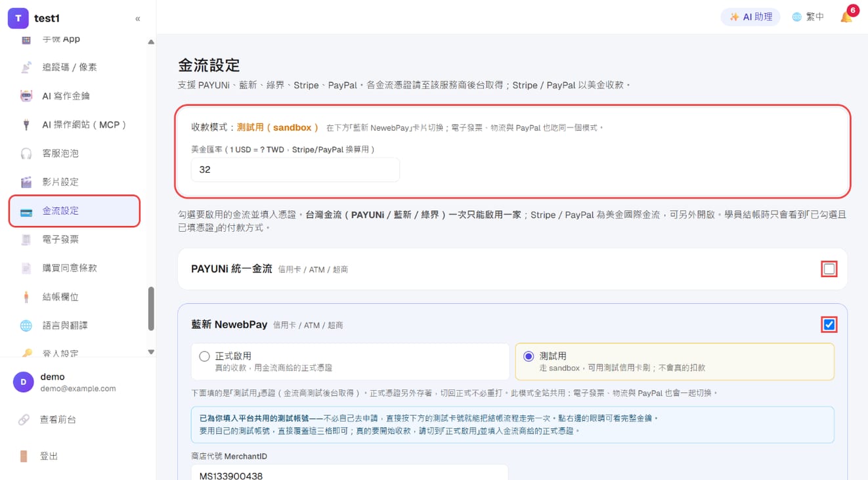Click the 客服泡泡 headset icon

[26, 153]
